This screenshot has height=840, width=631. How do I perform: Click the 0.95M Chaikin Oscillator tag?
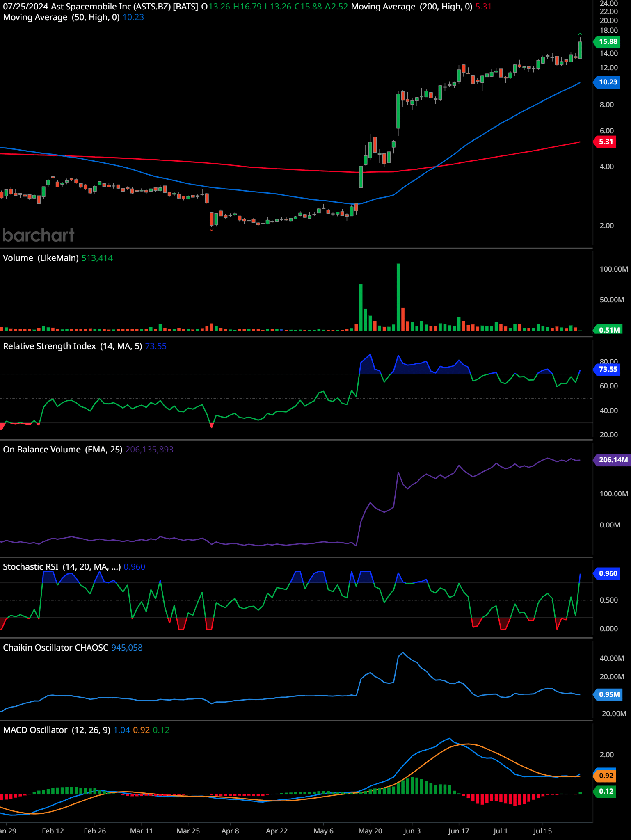608,694
